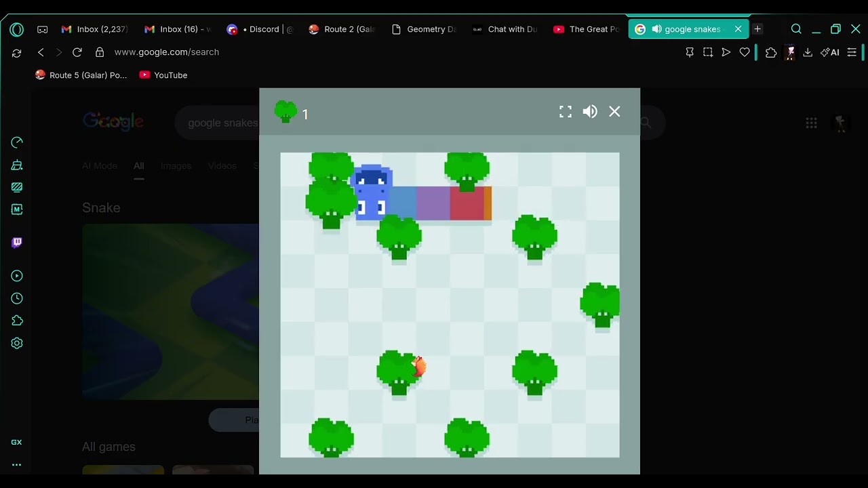Open the extensions cube icon
The height and width of the screenshot is (488, 868).
771,52
